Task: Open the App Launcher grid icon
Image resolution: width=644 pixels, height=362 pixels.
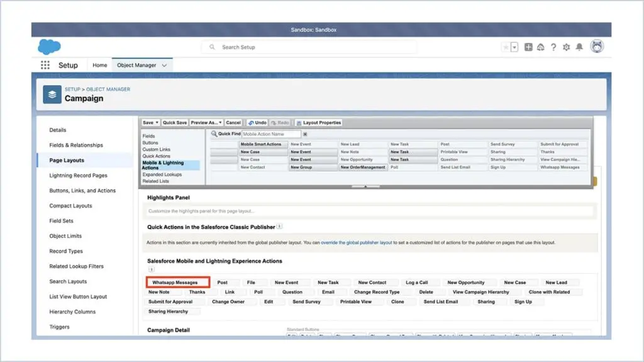Action: [45, 65]
